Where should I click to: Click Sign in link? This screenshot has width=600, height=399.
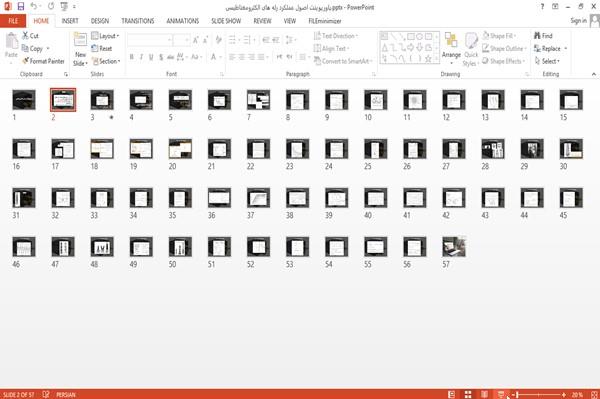[x=578, y=21]
